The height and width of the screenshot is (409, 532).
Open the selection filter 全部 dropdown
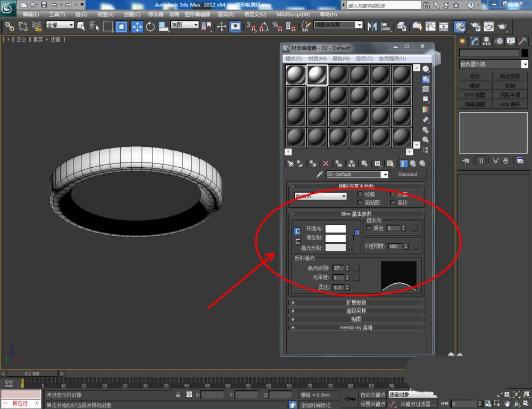[x=60, y=25]
